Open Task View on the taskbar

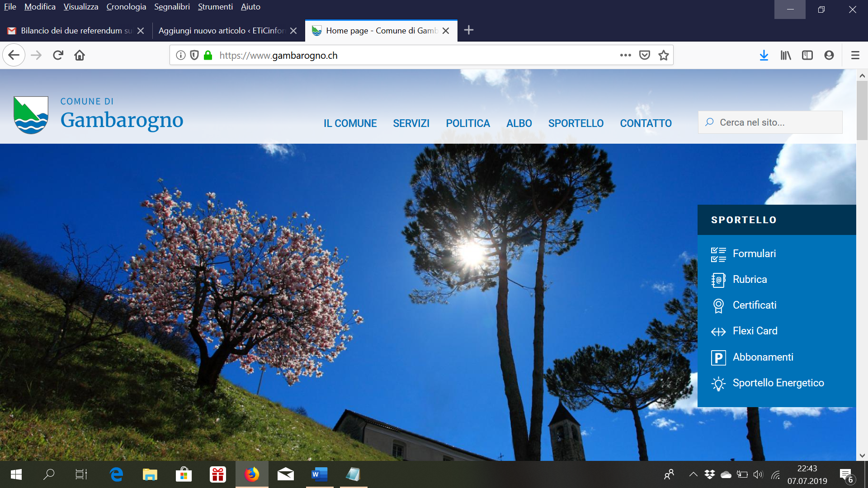(x=81, y=474)
